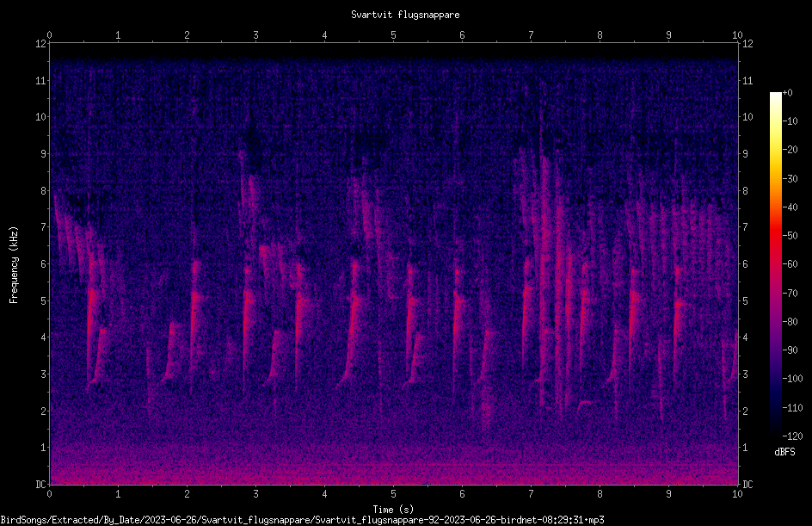Click the "-40" color scale label
The image size is (812, 526).
click(x=790, y=207)
